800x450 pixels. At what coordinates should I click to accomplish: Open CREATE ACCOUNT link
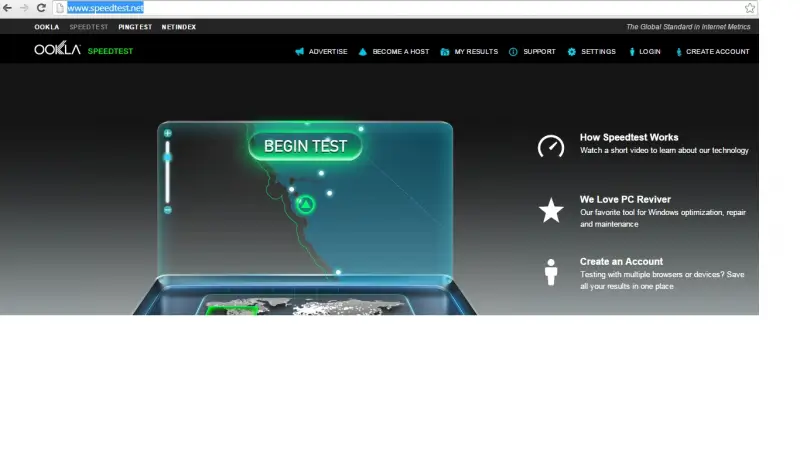click(x=718, y=52)
